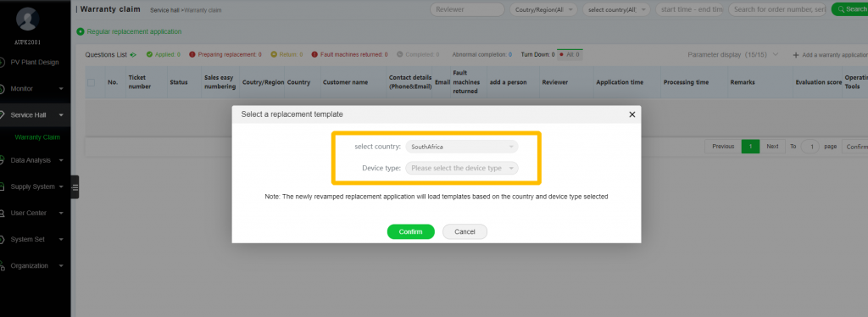The height and width of the screenshot is (317, 868).
Task: Filter list by Abnormal completion
Action: click(481, 55)
